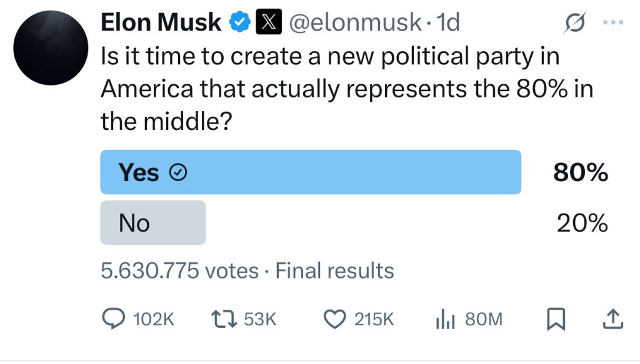The image size is (640, 364).
Task: Click the blue verified checkmark badge
Action: (239, 22)
